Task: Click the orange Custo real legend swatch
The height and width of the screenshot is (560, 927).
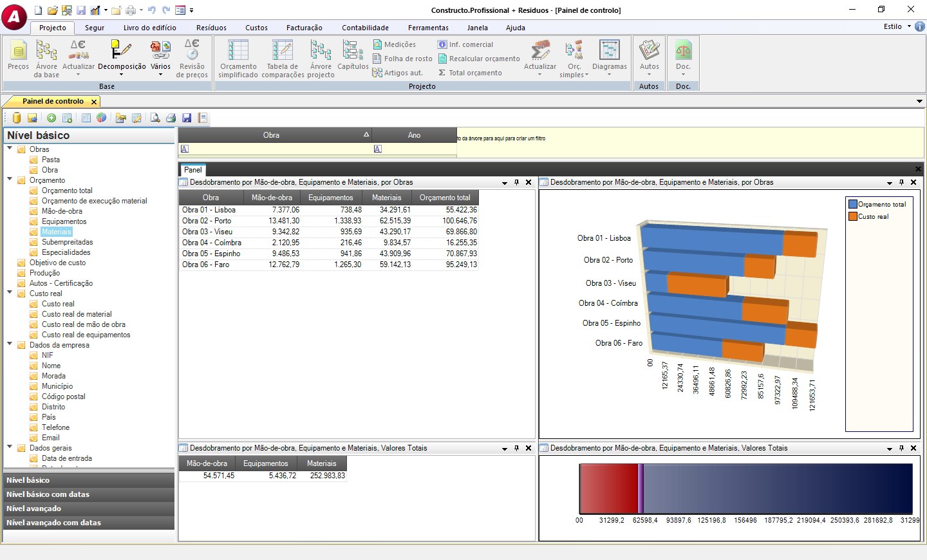Action: (853, 216)
